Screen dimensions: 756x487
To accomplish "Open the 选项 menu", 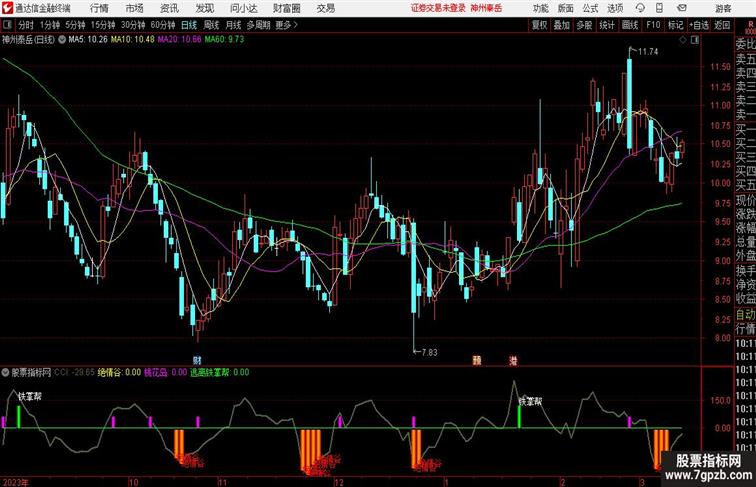I will [615, 8].
